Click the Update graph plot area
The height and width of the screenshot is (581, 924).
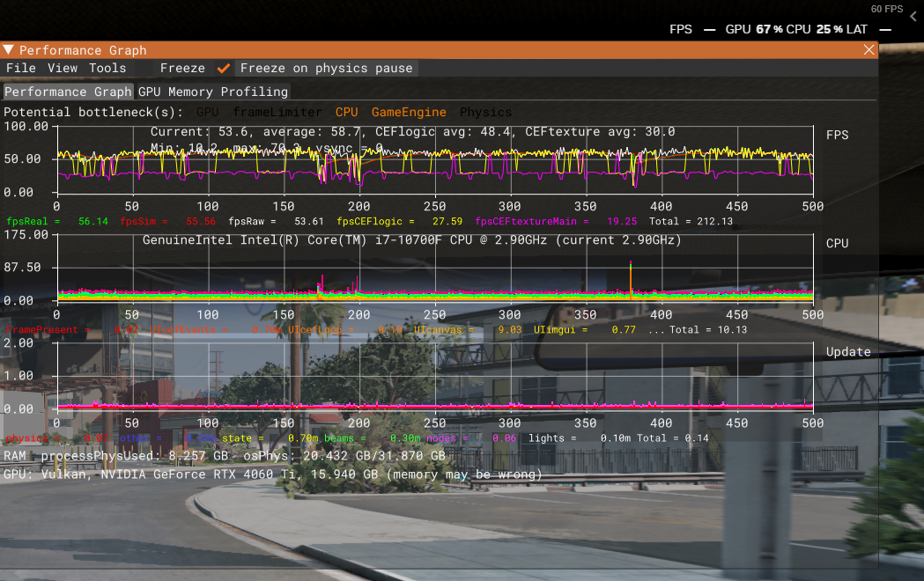(x=435, y=376)
